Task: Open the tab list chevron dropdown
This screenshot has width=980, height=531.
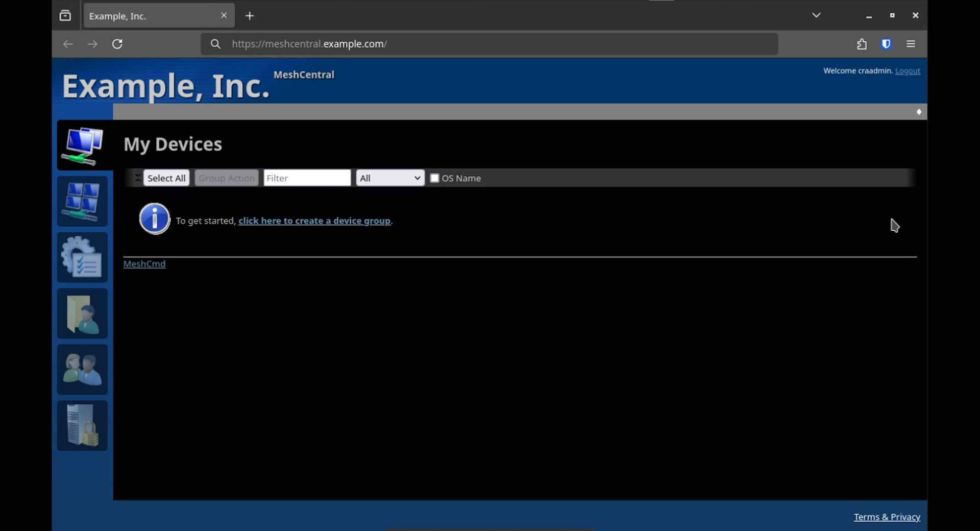Action: point(816,15)
